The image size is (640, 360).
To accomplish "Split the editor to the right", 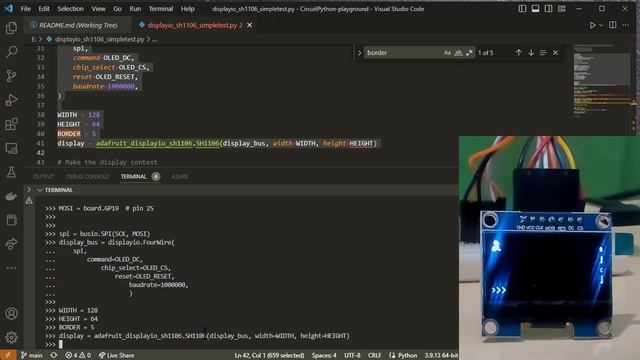I will (x=613, y=25).
